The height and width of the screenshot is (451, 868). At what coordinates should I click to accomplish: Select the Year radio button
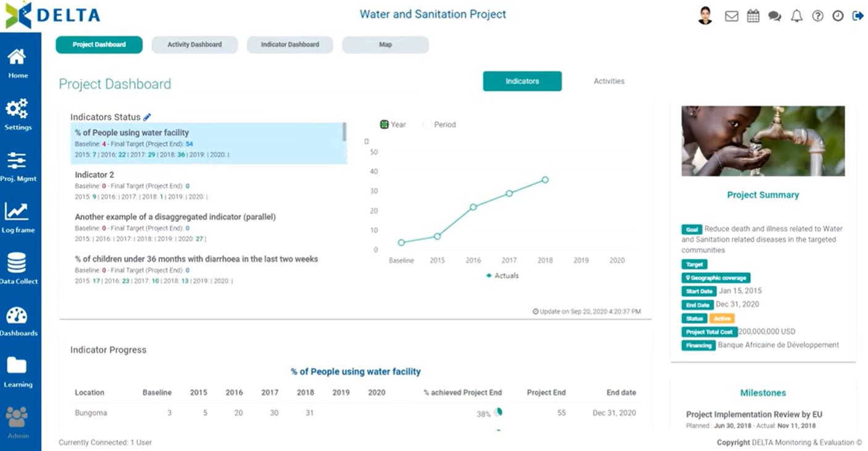[384, 124]
